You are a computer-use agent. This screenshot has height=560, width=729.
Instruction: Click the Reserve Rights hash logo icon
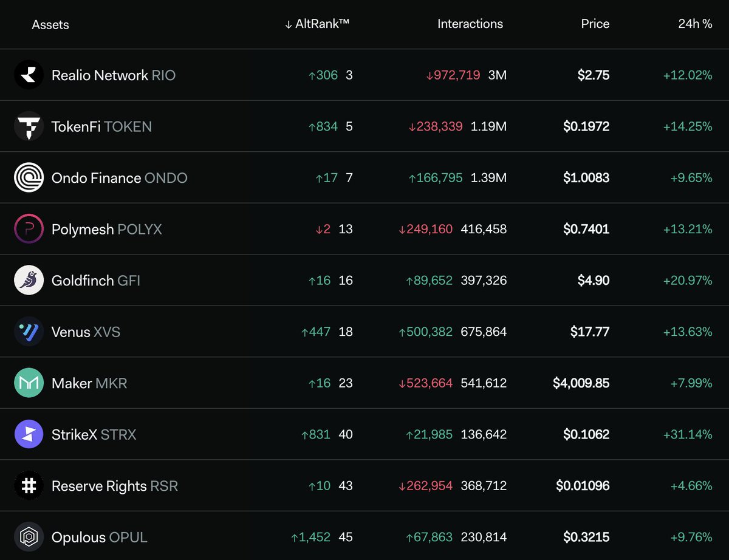[29, 486]
